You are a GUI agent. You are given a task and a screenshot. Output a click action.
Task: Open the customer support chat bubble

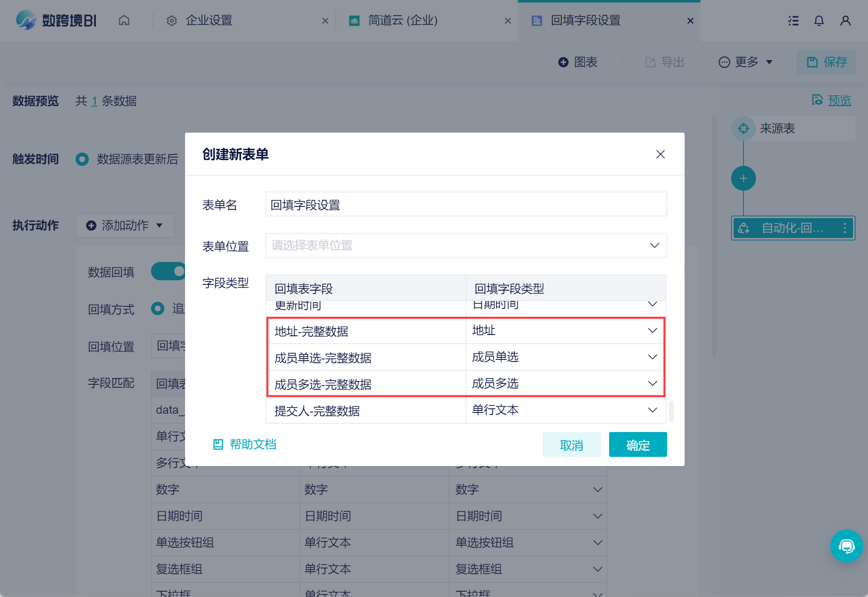(x=846, y=546)
